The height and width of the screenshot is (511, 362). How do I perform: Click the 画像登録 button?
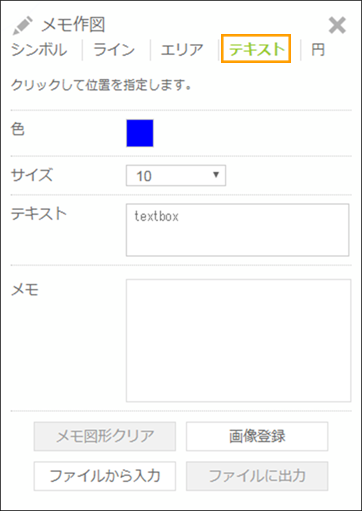[257, 436]
